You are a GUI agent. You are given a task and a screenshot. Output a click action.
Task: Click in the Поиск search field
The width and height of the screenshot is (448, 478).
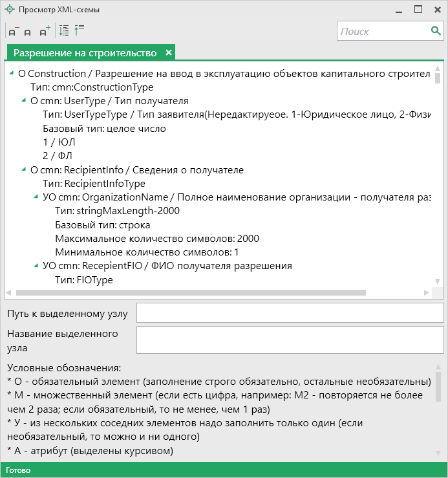point(381,31)
